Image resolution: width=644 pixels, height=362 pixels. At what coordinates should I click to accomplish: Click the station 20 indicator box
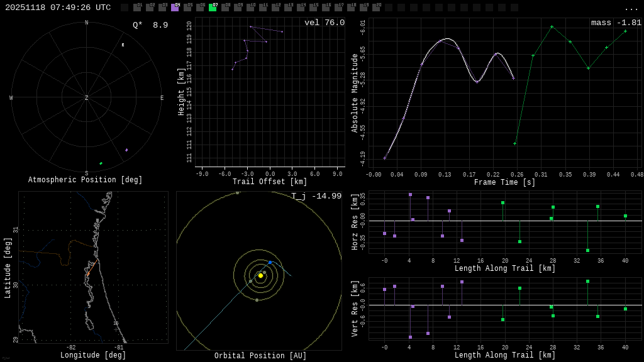pyautogui.click(x=376, y=8)
